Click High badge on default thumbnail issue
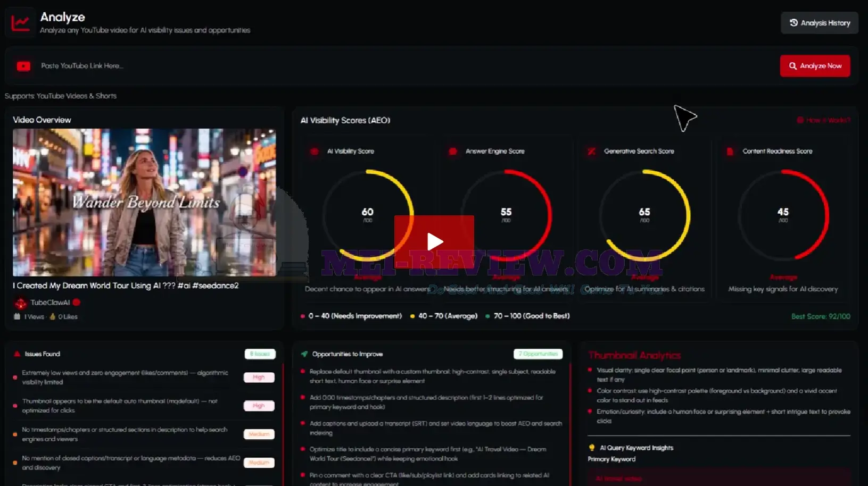This screenshot has height=486, width=868. point(259,406)
